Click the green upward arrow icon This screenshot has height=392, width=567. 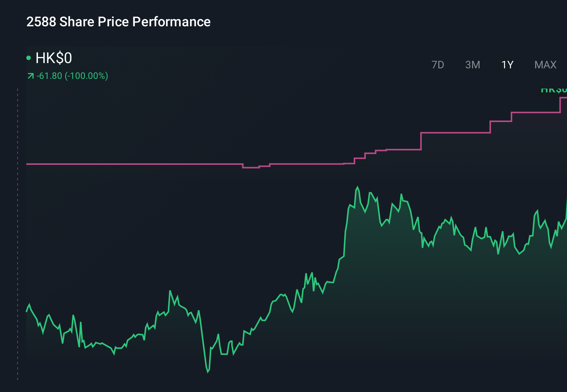coord(30,75)
